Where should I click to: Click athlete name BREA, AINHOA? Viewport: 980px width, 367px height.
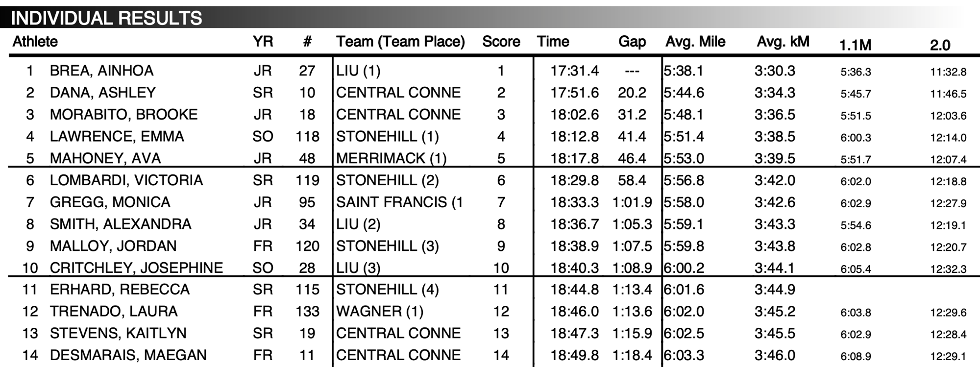click(101, 71)
